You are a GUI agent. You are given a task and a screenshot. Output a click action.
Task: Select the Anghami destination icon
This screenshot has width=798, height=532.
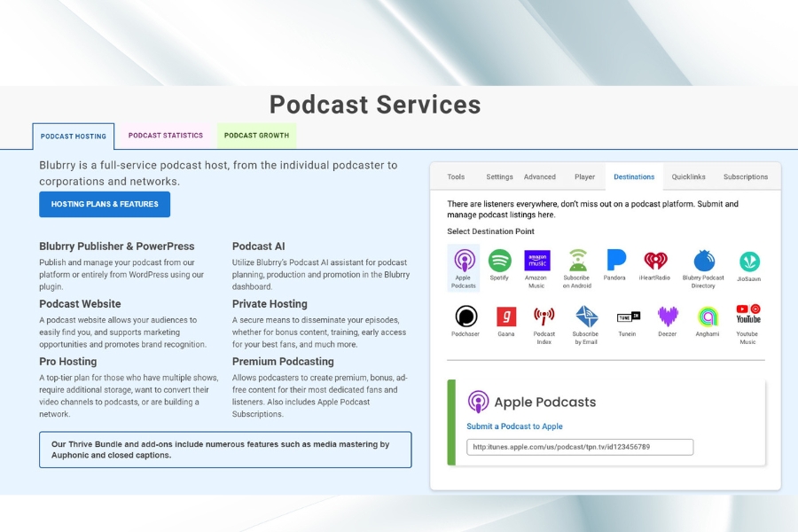coord(708,317)
